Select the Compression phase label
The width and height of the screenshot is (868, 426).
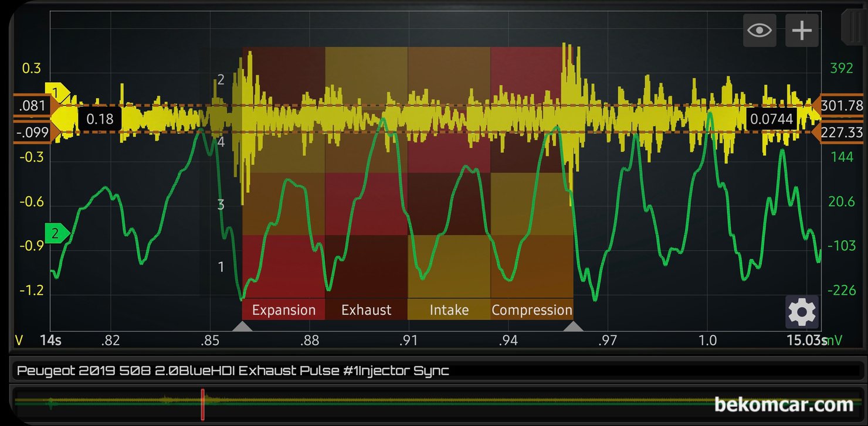tap(532, 310)
